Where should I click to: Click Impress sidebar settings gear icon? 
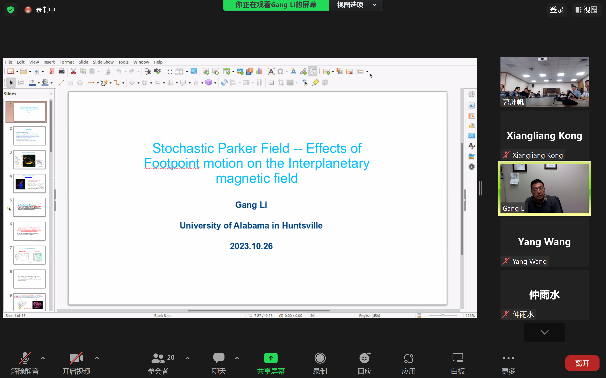(x=472, y=167)
